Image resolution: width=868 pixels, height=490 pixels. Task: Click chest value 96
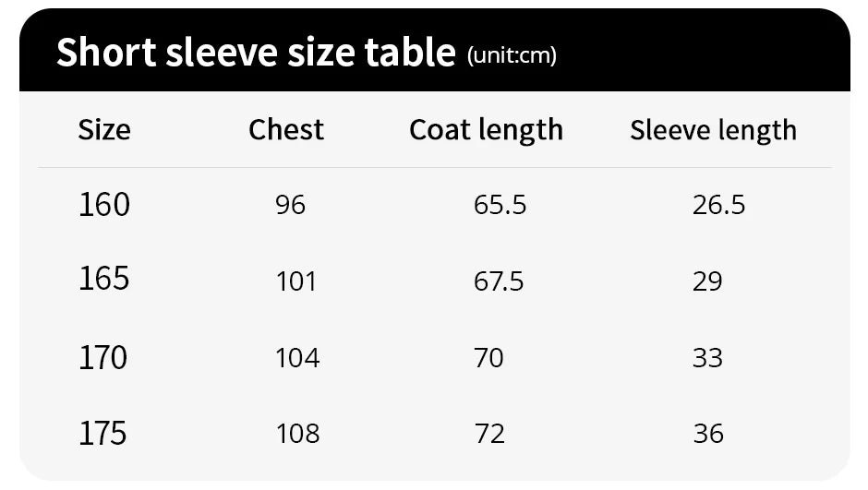tap(290, 205)
